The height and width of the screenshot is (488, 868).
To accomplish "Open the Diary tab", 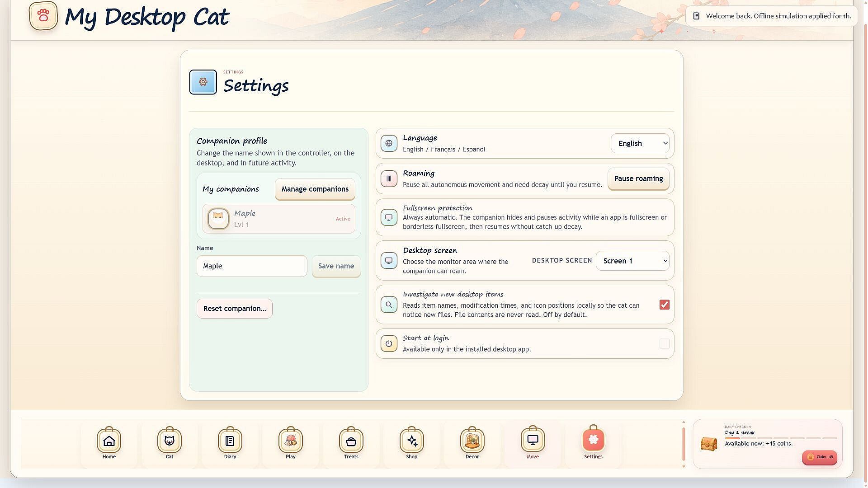I will pos(230,443).
